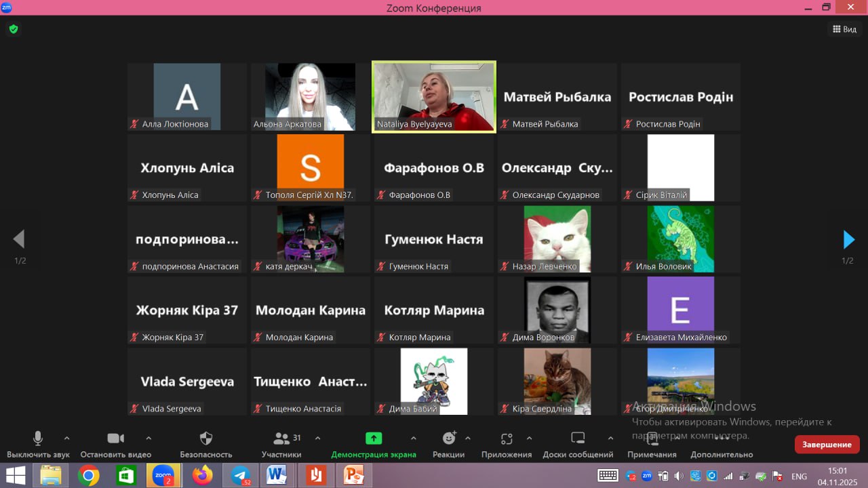Open Telegram from the taskbar
Screen dimensions: 868x488
(240, 476)
